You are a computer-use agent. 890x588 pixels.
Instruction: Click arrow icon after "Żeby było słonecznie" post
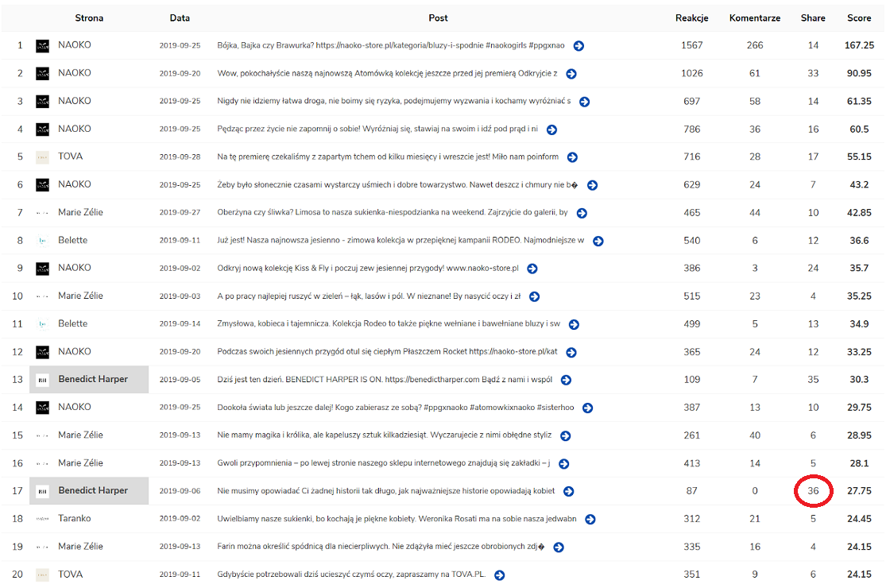[592, 185]
